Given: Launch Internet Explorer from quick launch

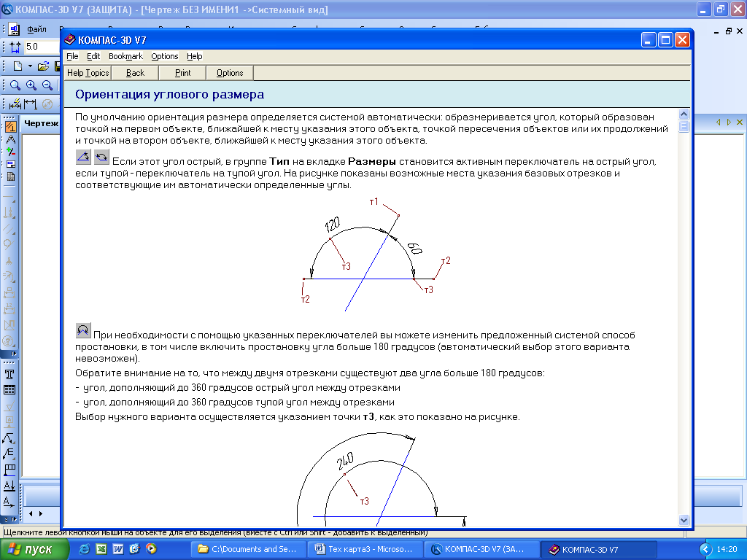Looking at the screenshot, I should coord(85,549).
